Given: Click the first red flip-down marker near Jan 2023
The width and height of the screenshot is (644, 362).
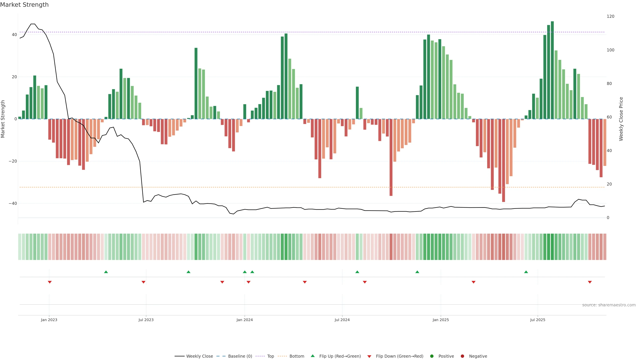Looking at the screenshot, I should [x=50, y=282].
